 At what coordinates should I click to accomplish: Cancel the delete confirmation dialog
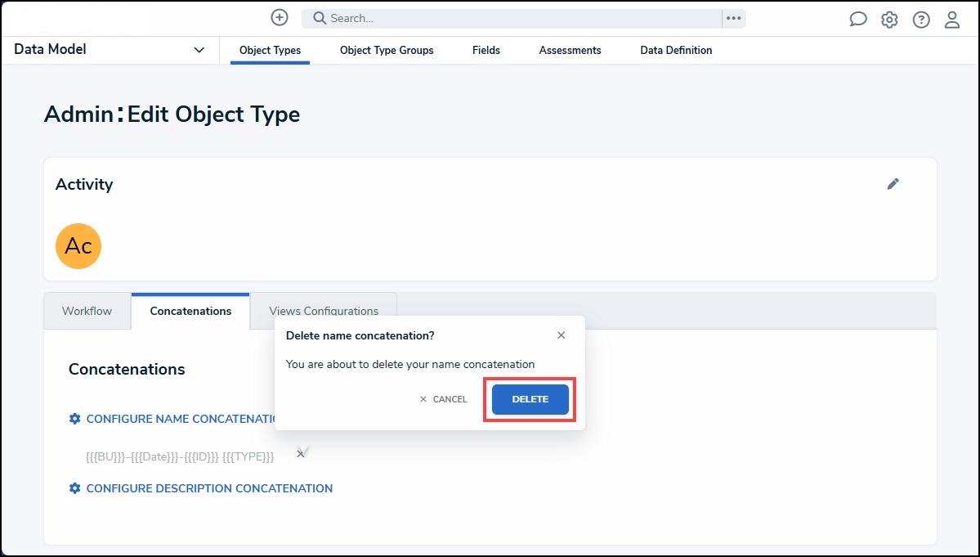point(444,399)
